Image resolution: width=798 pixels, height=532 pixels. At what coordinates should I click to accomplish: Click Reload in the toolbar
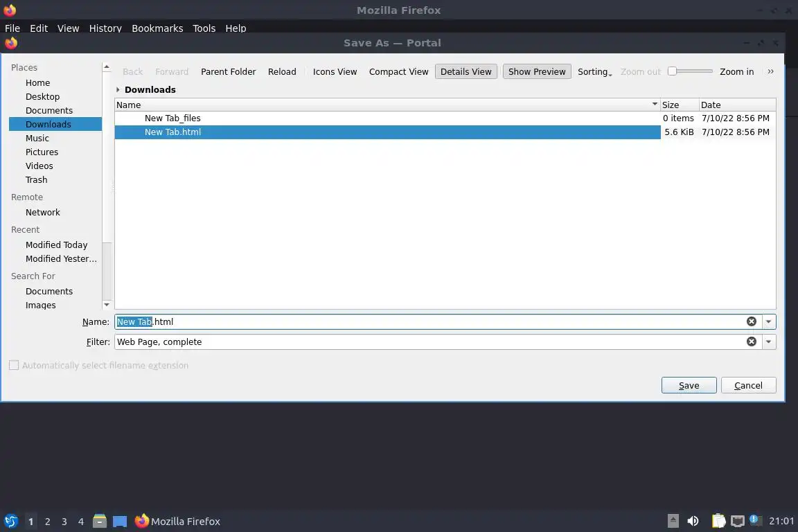tap(282, 72)
